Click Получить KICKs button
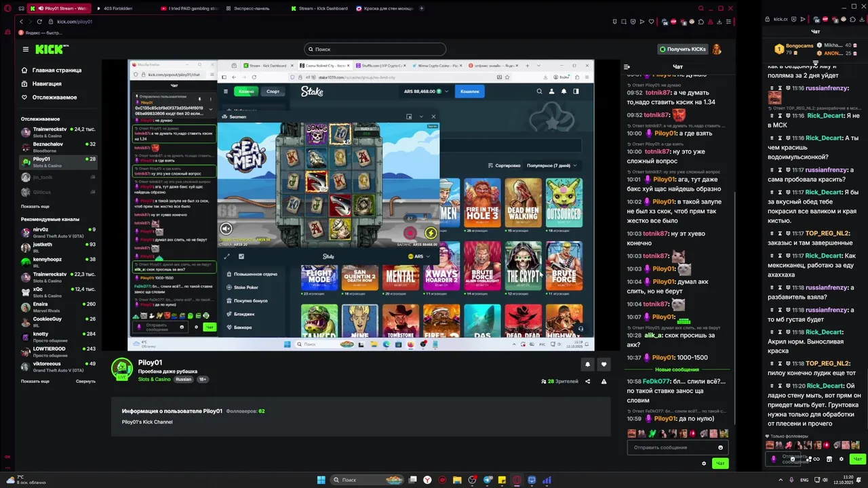Viewport: 868px width, 488px height. tap(683, 49)
